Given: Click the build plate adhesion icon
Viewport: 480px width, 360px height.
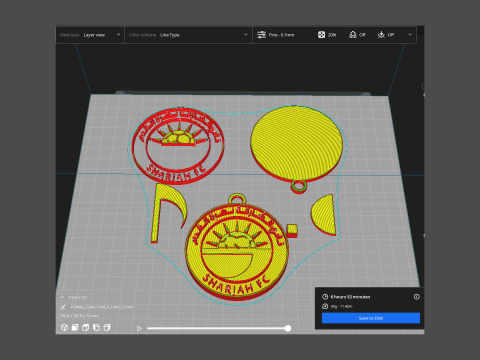Looking at the screenshot, I should click(381, 35).
